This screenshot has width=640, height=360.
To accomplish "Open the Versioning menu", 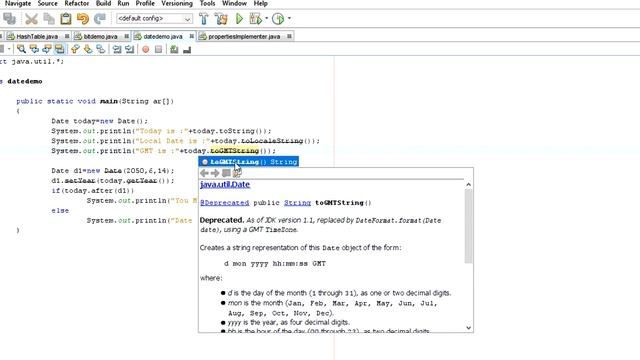I will (x=177, y=3).
